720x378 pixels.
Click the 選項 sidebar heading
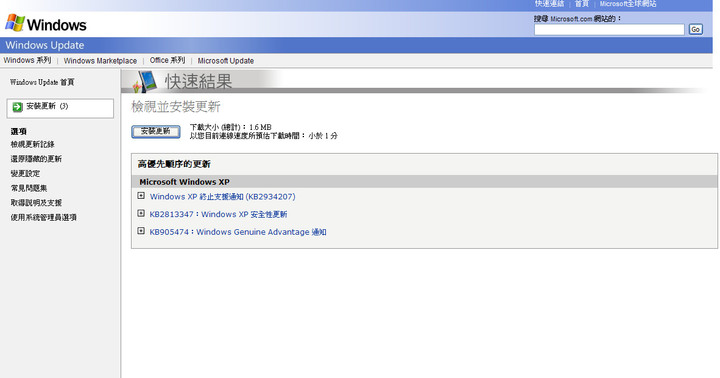click(x=18, y=131)
